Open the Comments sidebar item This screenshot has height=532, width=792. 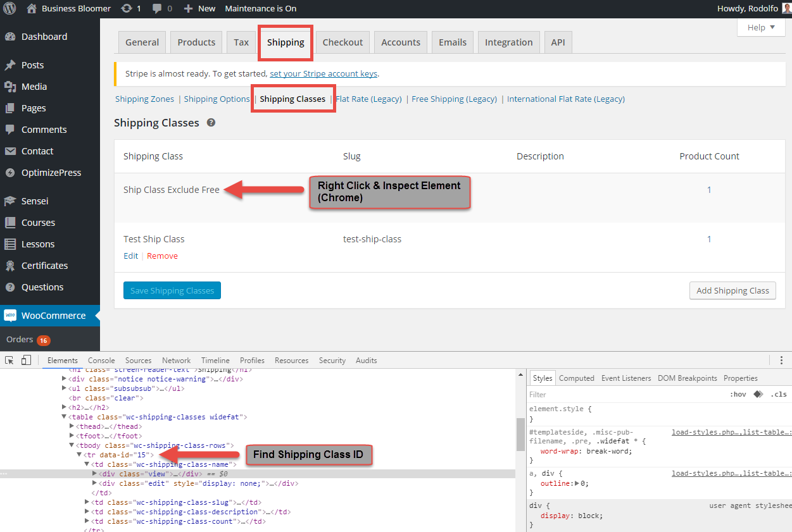click(44, 130)
